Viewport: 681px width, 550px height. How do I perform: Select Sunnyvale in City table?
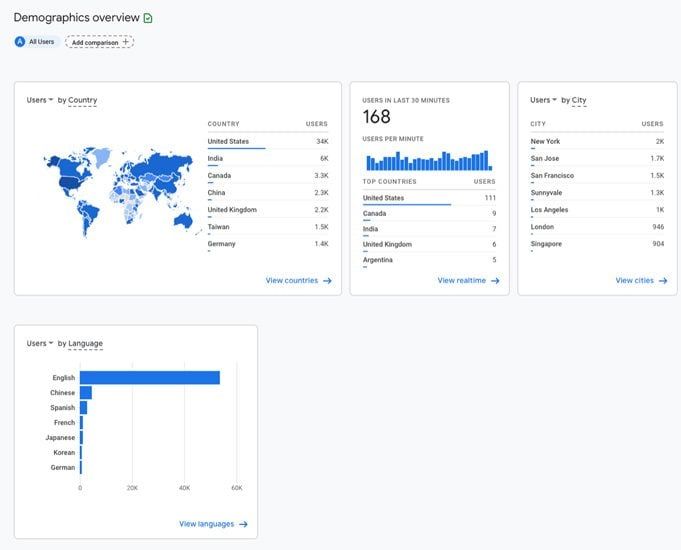click(597, 193)
